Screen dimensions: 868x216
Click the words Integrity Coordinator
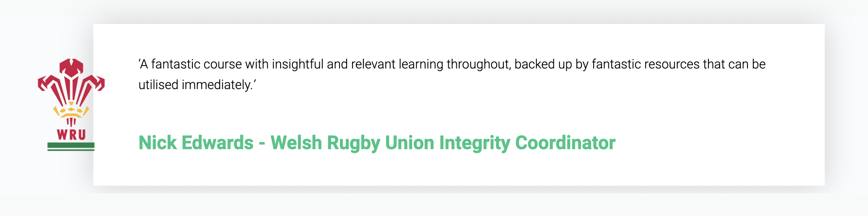click(x=527, y=143)
